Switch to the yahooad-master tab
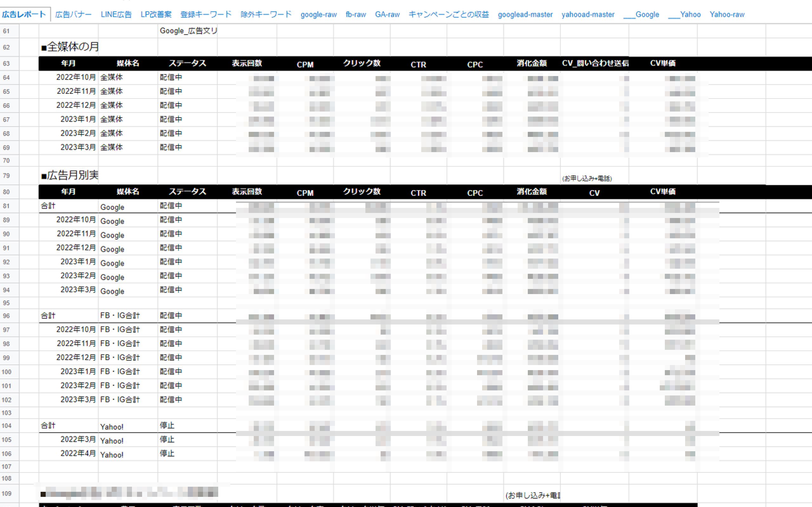 click(588, 15)
